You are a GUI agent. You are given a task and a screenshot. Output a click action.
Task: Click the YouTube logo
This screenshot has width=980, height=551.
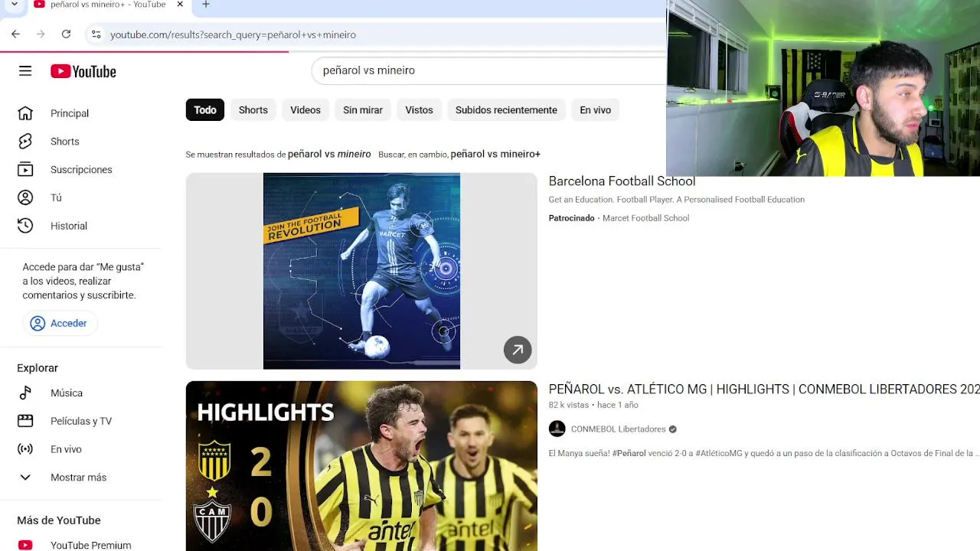(83, 71)
